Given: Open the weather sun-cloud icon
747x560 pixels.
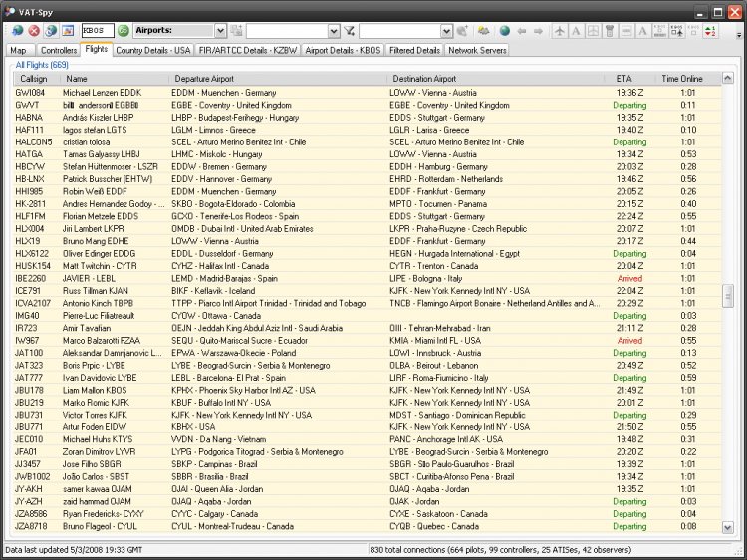Looking at the screenshot, I should (483, 31).
